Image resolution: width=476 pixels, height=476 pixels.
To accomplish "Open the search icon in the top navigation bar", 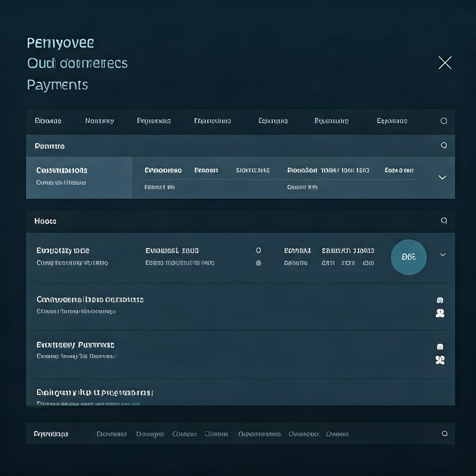I will pos(443,121).
